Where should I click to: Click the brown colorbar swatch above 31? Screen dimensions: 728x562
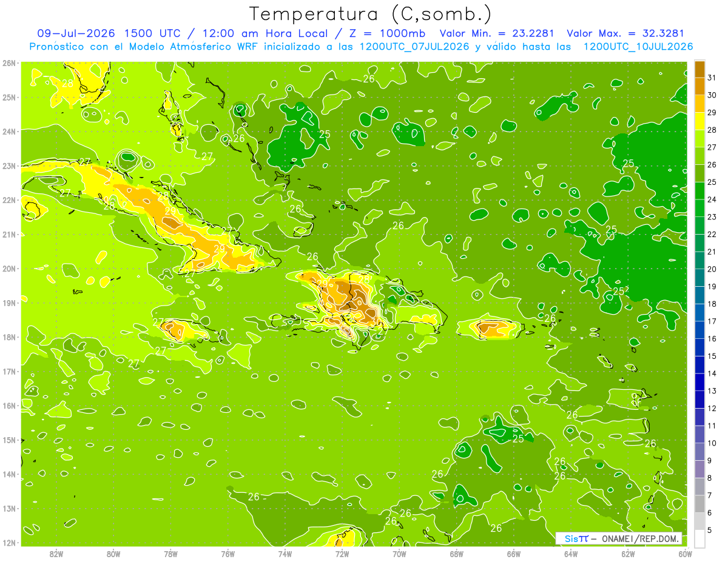[x=699, y=69]
